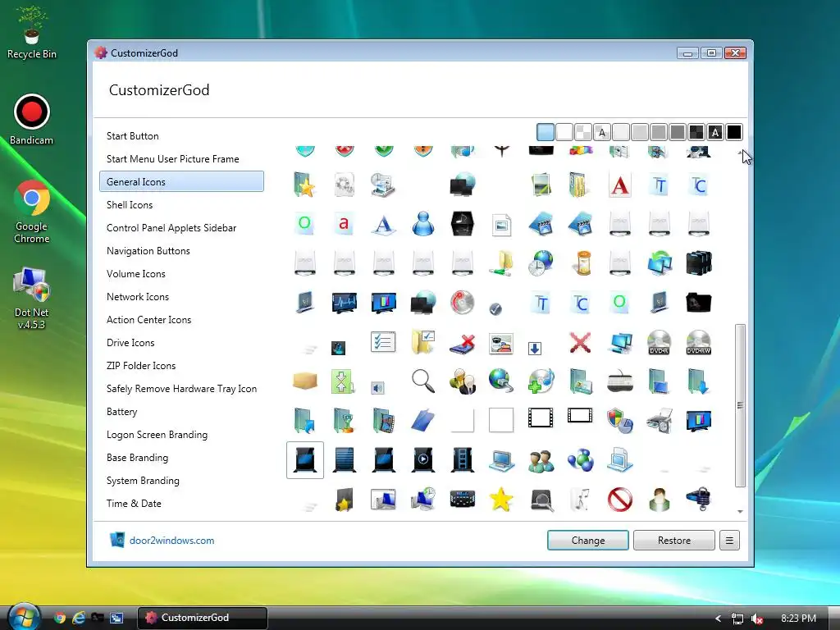Choose the dark checkerboard swatch with letter A
The height and width of the screenshot is (630, 840).
[715, 132]
